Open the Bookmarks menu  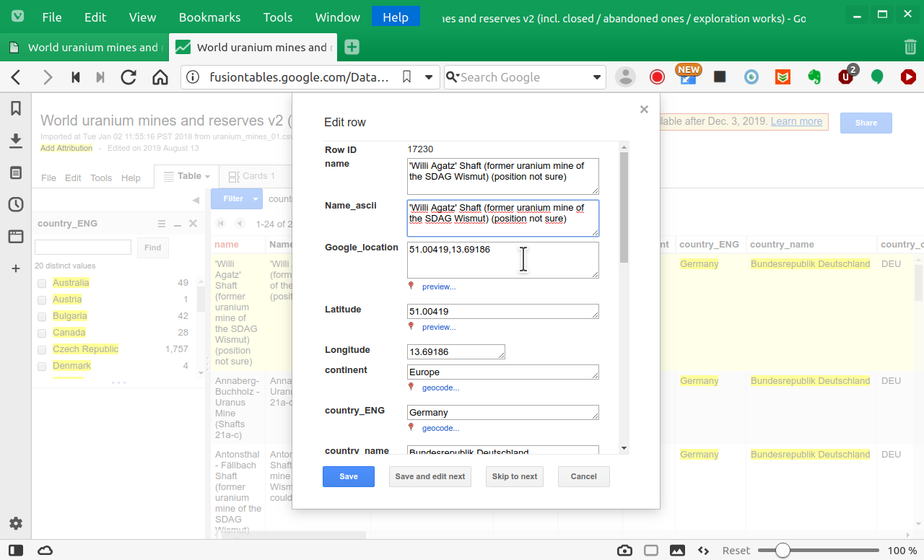coord(210,17)
